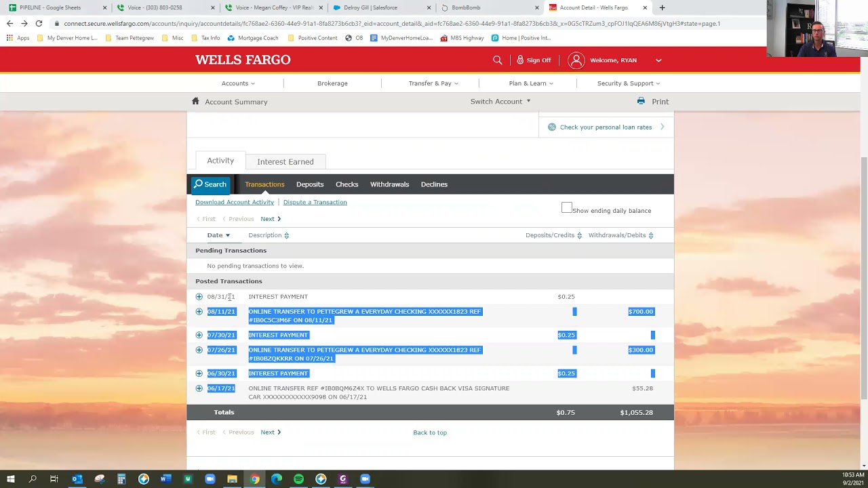Click the Print printer icon
This screenshot has width=868, height=488.
click(x=641, y=101)
